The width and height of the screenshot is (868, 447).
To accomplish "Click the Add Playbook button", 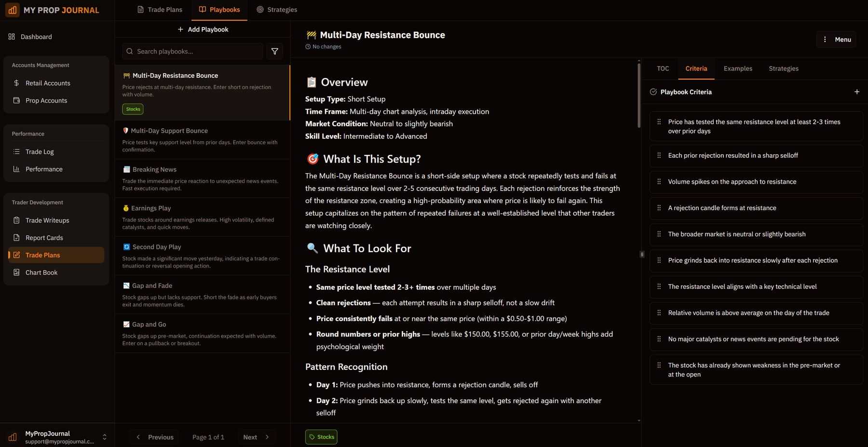I will 203,29.
